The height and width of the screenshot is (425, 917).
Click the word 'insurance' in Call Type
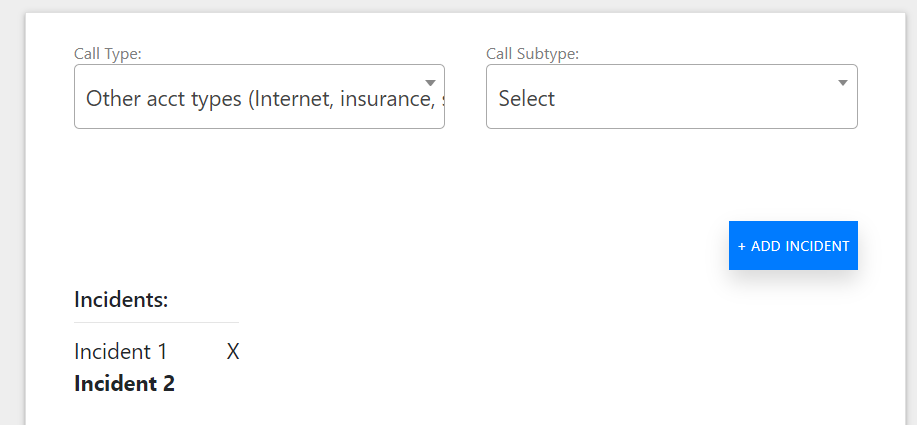pos(385,98)
